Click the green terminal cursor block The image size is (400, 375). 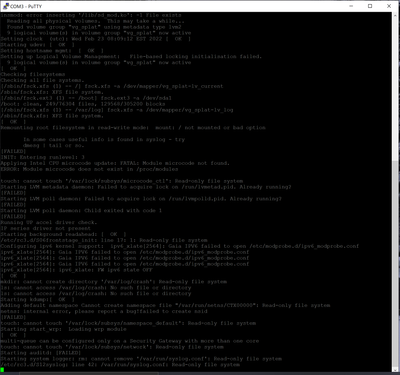2,370
